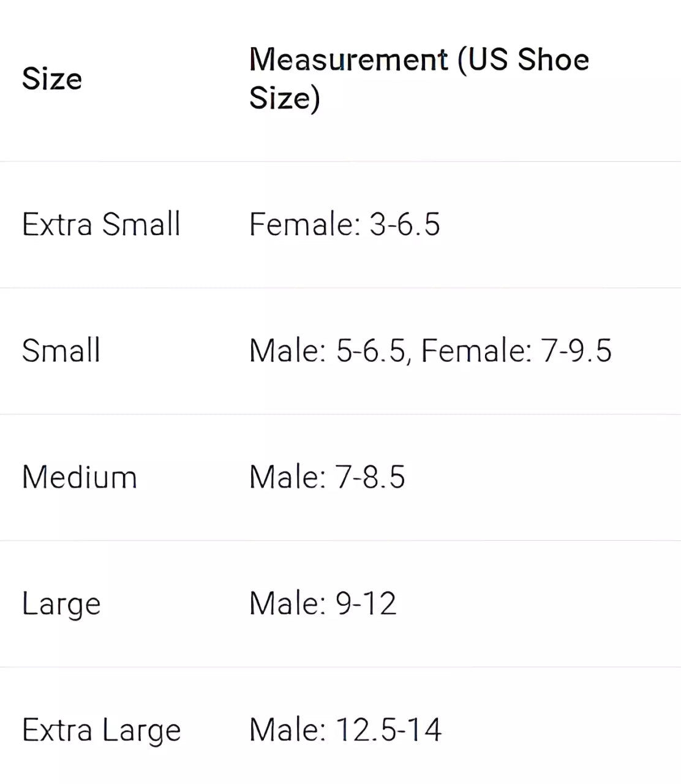
Task: Click the 'Male: 5-6.5' measurement text
Action: click(327, 351)
